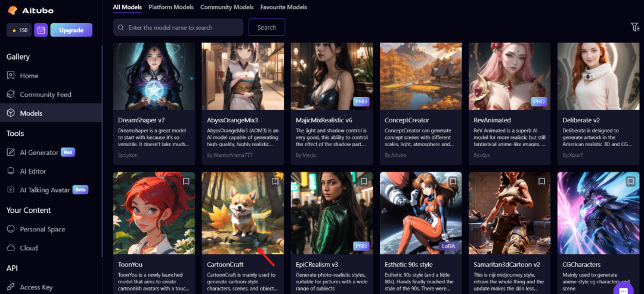Click the Models cube icon

click(11, 113)
